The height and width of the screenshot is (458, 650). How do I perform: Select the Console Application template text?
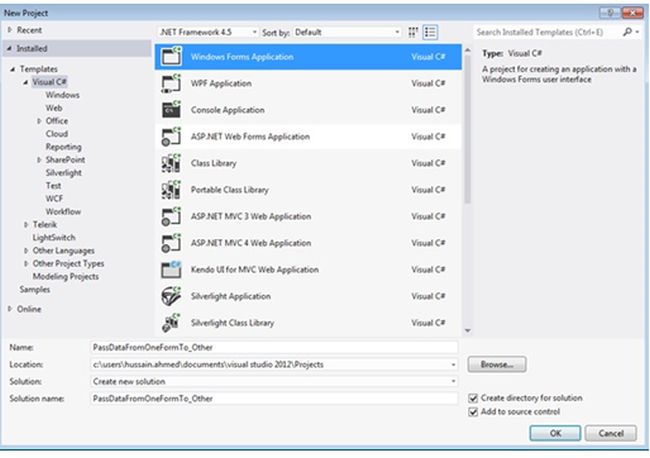(x=228, y=110)
